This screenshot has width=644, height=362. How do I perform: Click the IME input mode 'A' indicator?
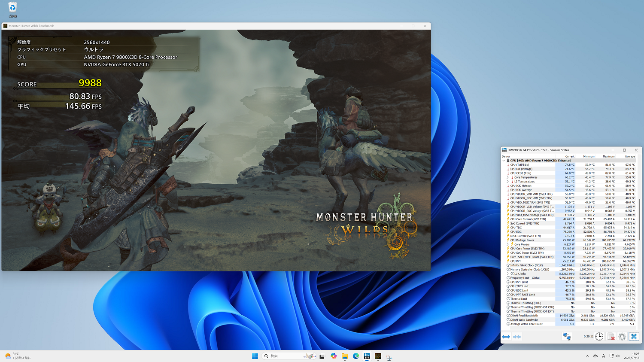(604, 356)
